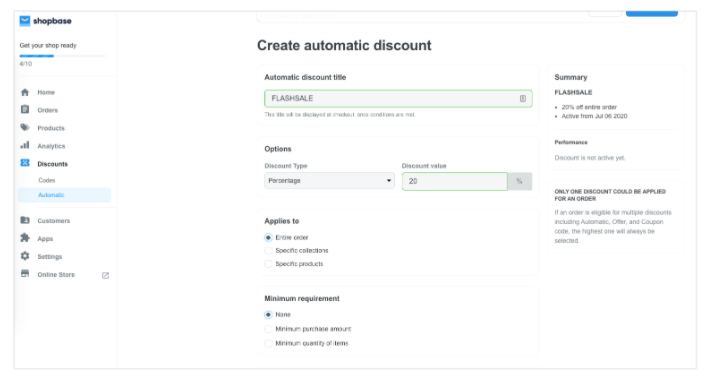This screenshot has width=712, height=382.
Task: Open Online Store external link icon
Action: 105,275
